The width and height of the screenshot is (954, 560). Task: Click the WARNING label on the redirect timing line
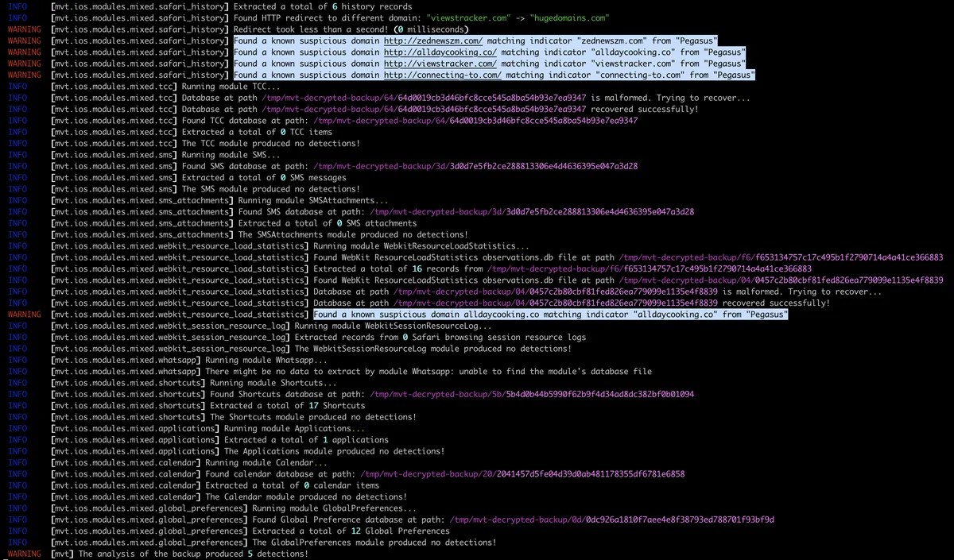click(x=24, y=29)
